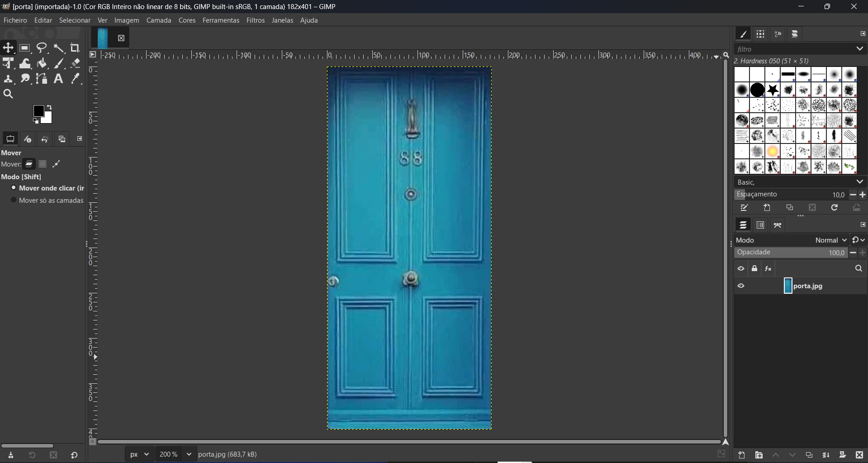Create a new layer in layers panel
This screenshot has height=463, width=868.
point(742,455)
